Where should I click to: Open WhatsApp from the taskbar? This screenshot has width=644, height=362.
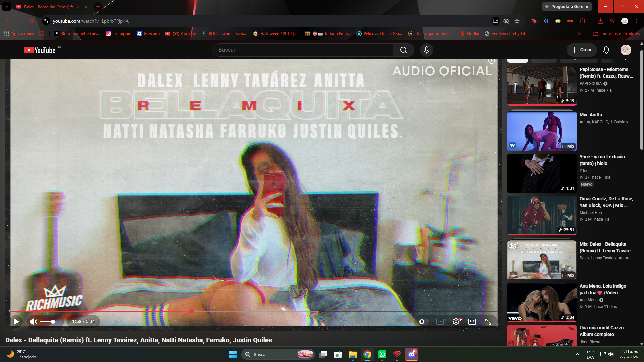point(382,354)
